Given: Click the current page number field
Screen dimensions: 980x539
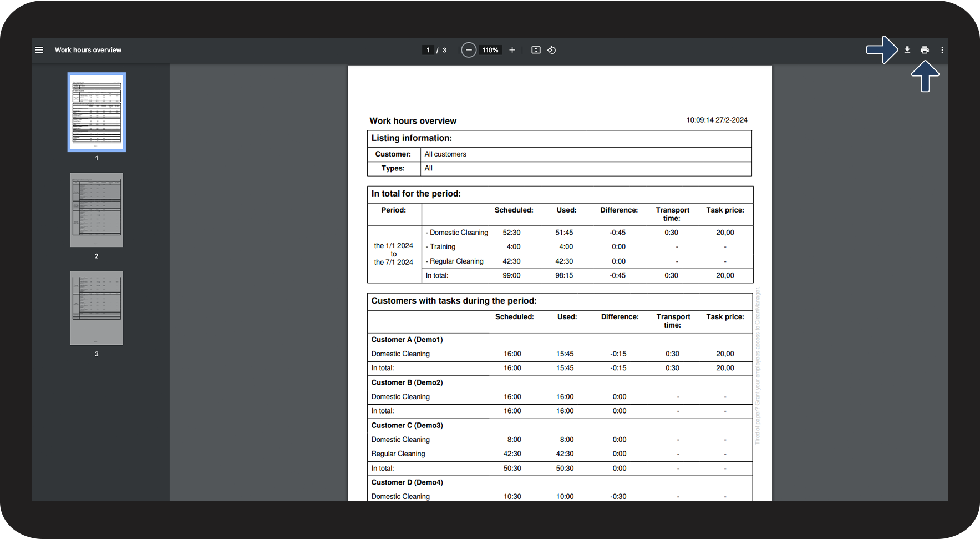Looking at the screenshot, I should click(x=428, y=50).
